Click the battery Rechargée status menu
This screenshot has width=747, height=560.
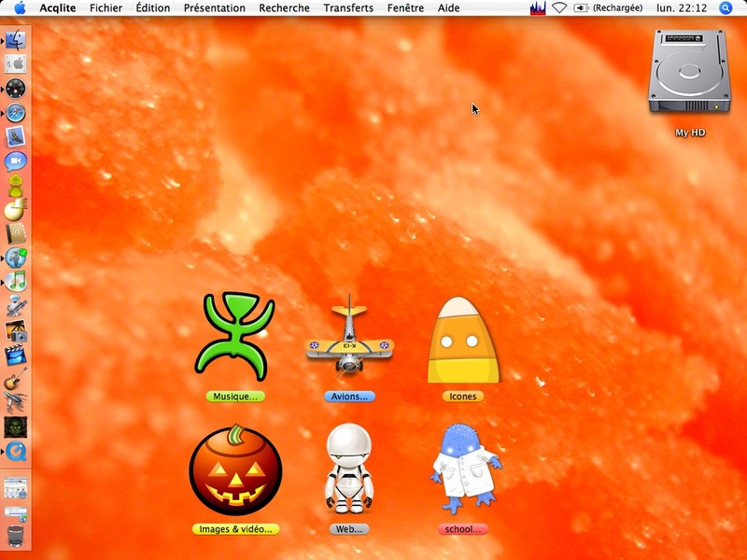pos(610,7)
